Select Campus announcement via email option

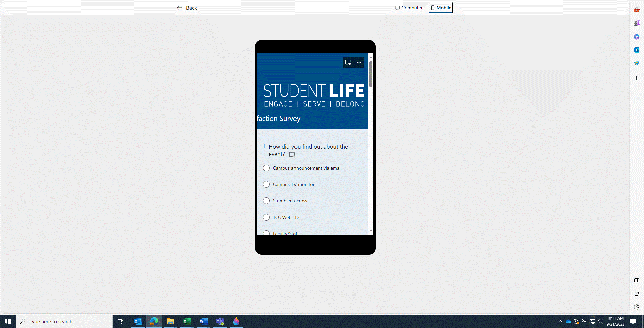(x=303, y=168)
